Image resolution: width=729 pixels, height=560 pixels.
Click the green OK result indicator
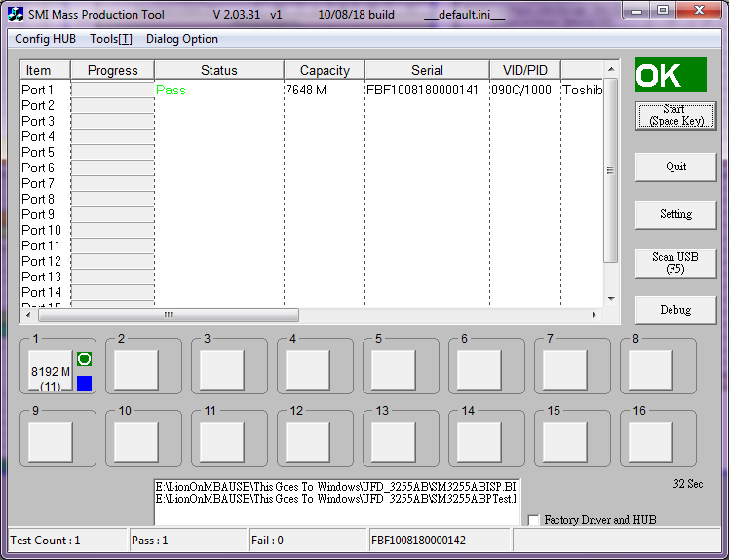click(671, 74)
